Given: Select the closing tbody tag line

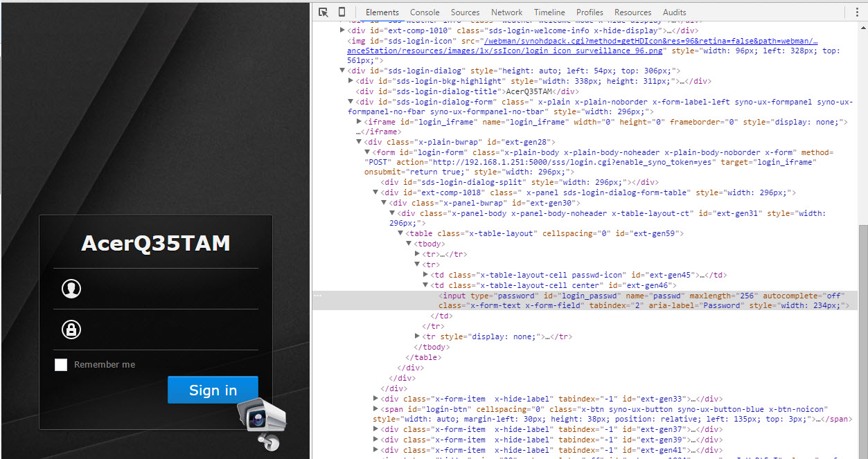Looking at the screenshot, I should tap(431, 347).
